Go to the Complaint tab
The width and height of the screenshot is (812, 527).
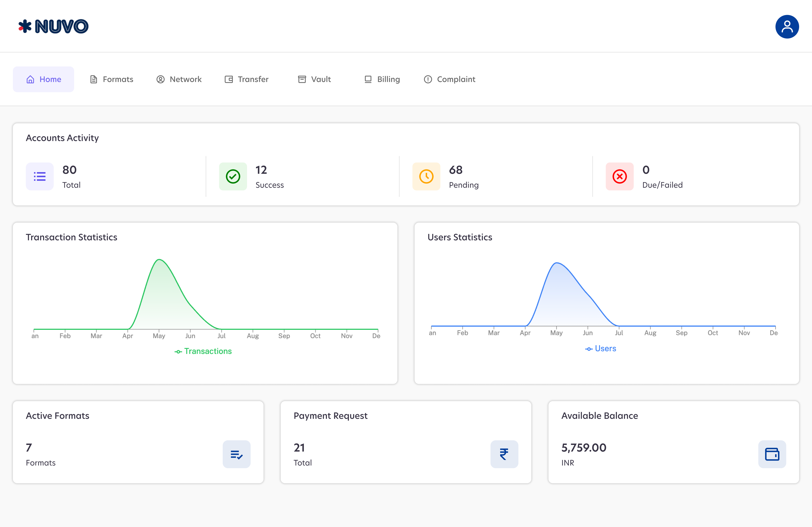450,79
